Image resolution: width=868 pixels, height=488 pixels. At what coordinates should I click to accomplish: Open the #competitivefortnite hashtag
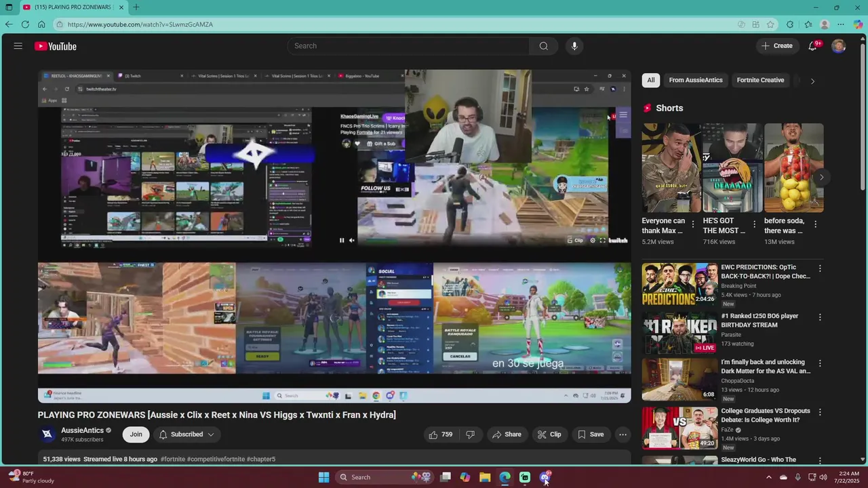pos(216,460)
